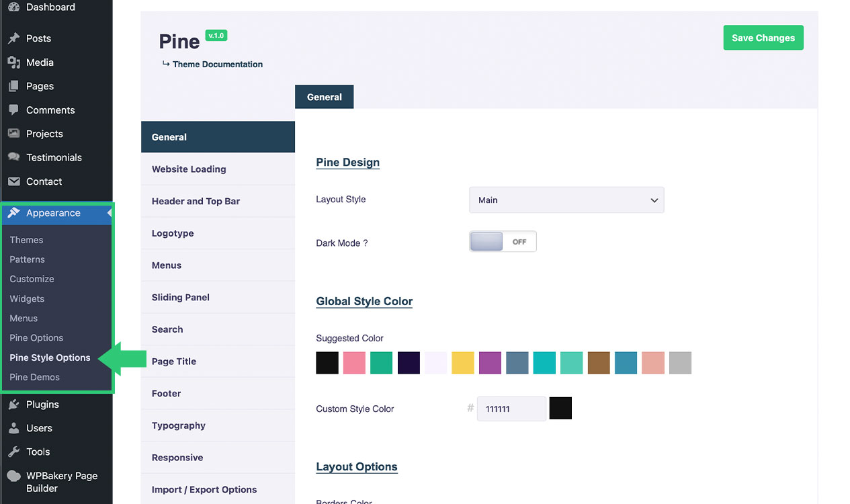This screenshot has width=850, height=504.
Task: Click the Users person icon
Action: point(13,428)
